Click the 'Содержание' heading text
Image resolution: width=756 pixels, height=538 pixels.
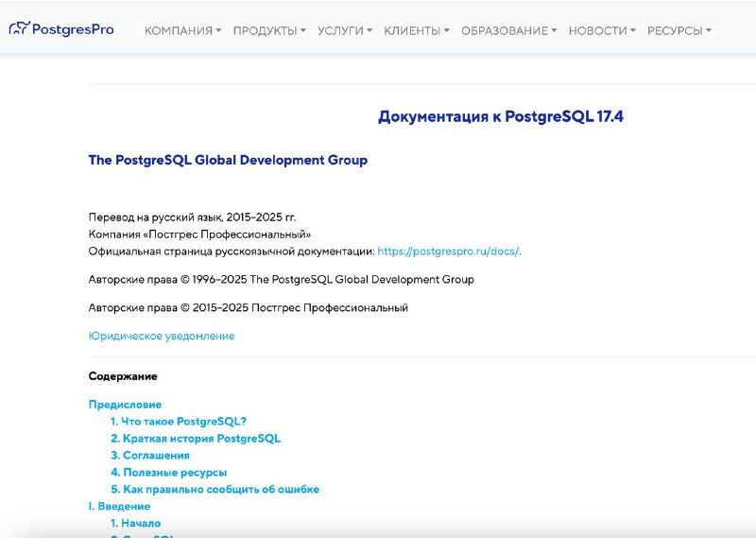123,376
